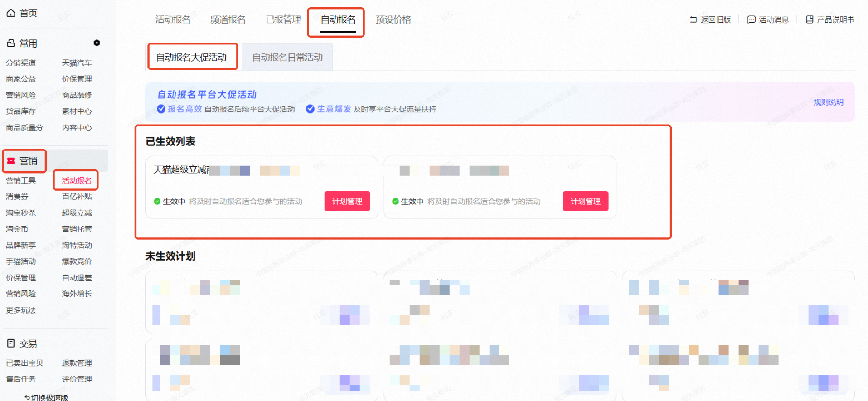The width and height of the screenshot is (868, 401).
Task: Open 自动退差 in sidebar
Action: coord(77,278)
